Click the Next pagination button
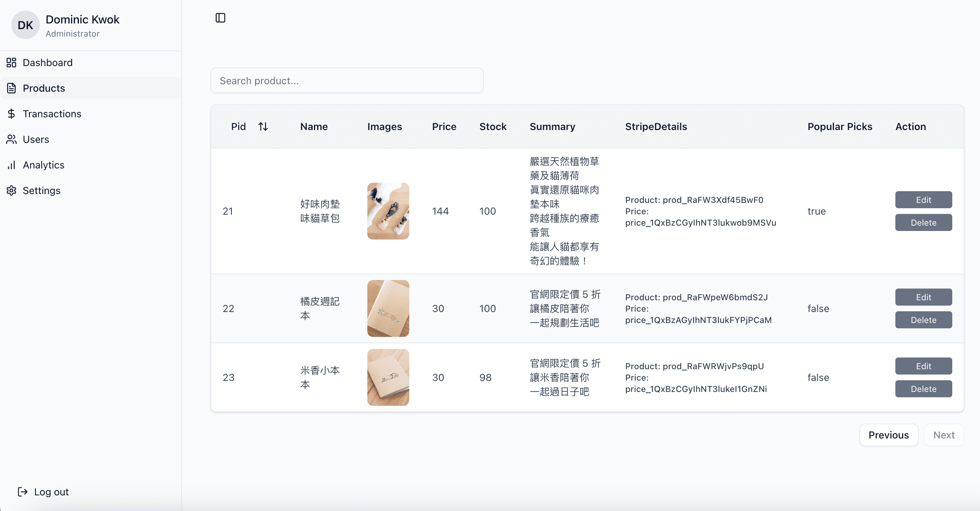Viewport: 980px width, 511px height. tap(943, 435)
